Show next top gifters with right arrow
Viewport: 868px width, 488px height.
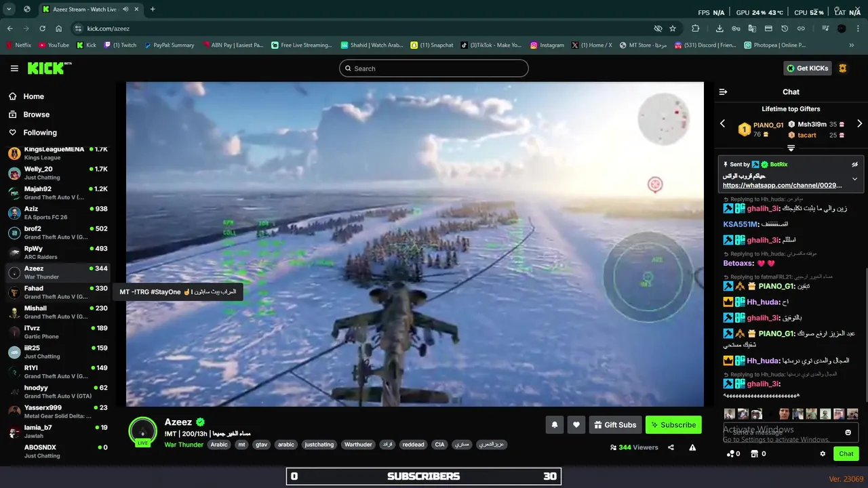click(859, 123)
